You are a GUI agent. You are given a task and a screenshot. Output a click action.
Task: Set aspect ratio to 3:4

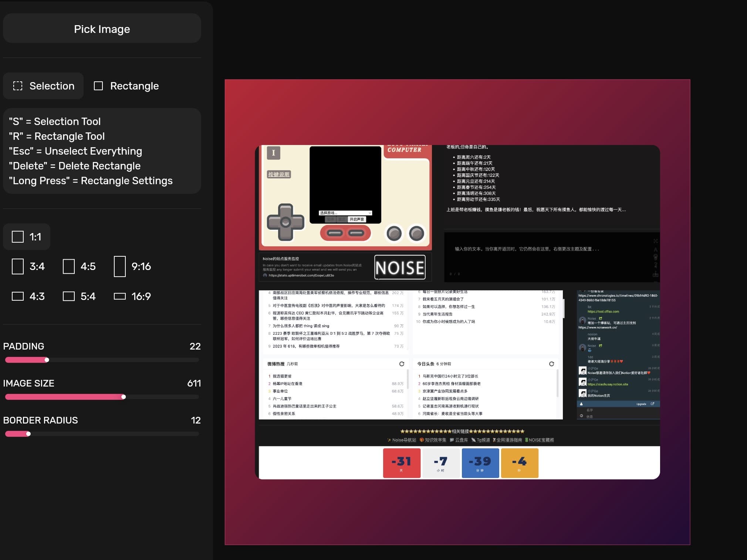(28, 266)
